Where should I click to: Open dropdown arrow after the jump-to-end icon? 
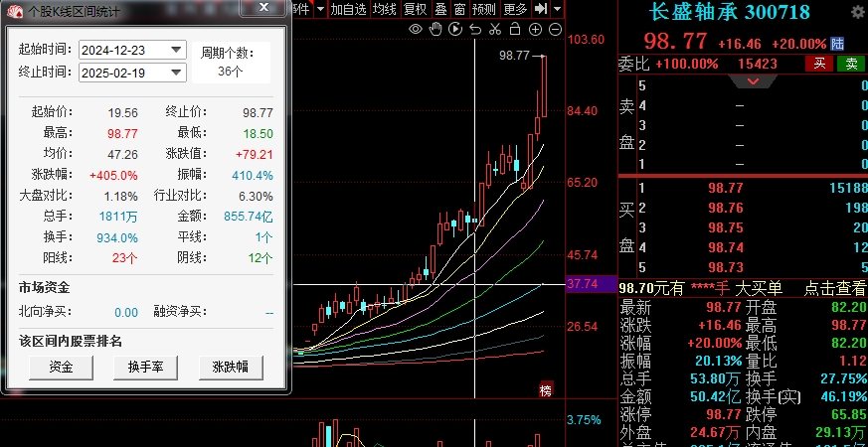coord(557,9)
